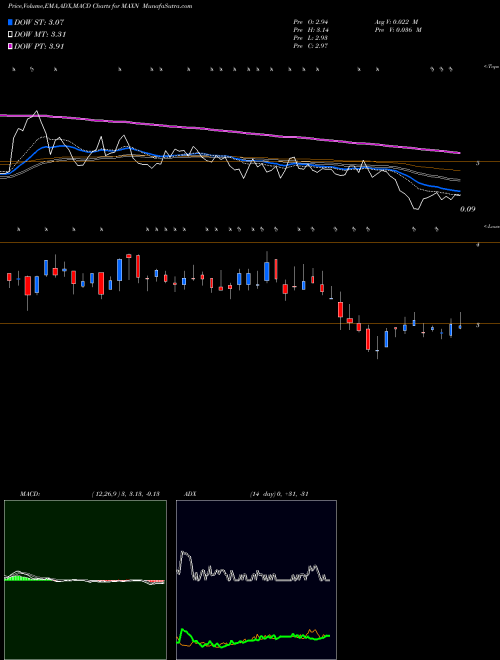Screen dimensions: 500x660
Task: Click the blue DOW ST legend swatch
Action: pos(10,22)
